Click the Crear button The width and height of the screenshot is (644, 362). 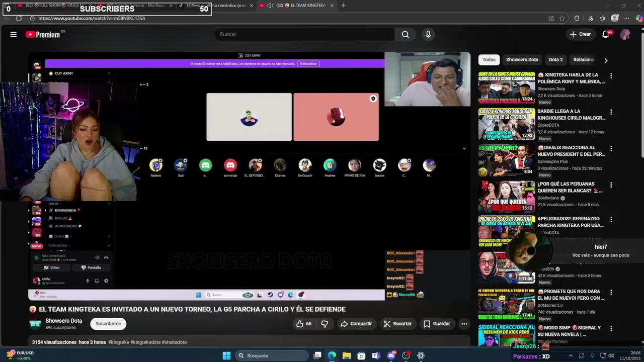(x=580, y=34)
